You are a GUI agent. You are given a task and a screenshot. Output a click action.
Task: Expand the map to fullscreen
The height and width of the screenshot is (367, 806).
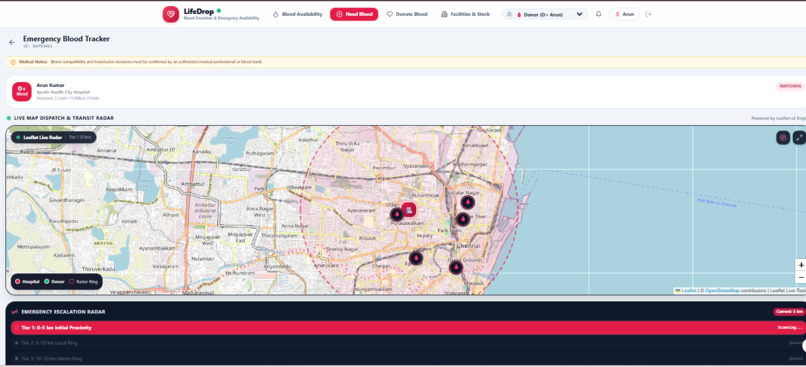pyautogui.click(x=799, y=137)
